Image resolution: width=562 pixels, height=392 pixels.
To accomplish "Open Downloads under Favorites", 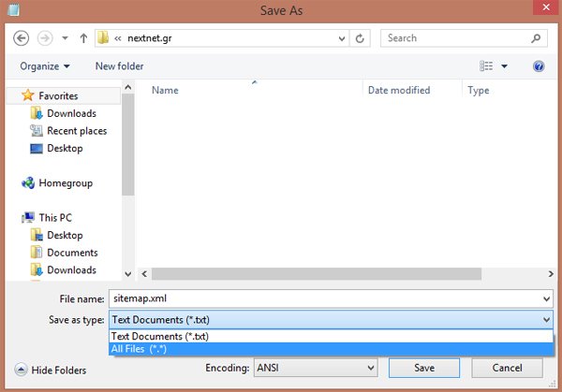I will [72, 113].
